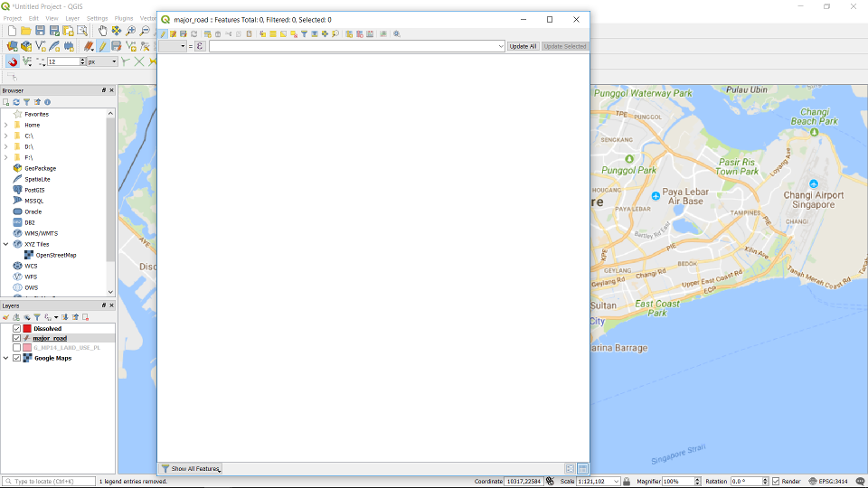Toggle the Render checkbox in status bar
The image size is (868, 488).
(776, 482)
